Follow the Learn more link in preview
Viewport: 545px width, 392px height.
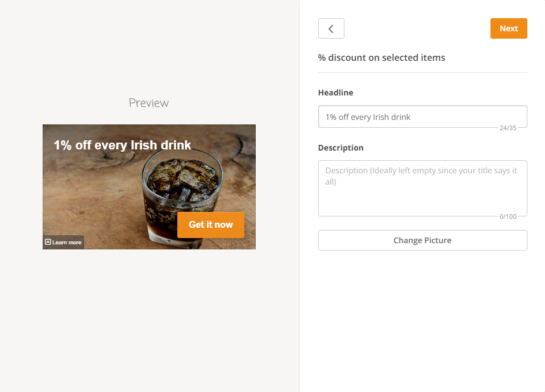[67, 243]
